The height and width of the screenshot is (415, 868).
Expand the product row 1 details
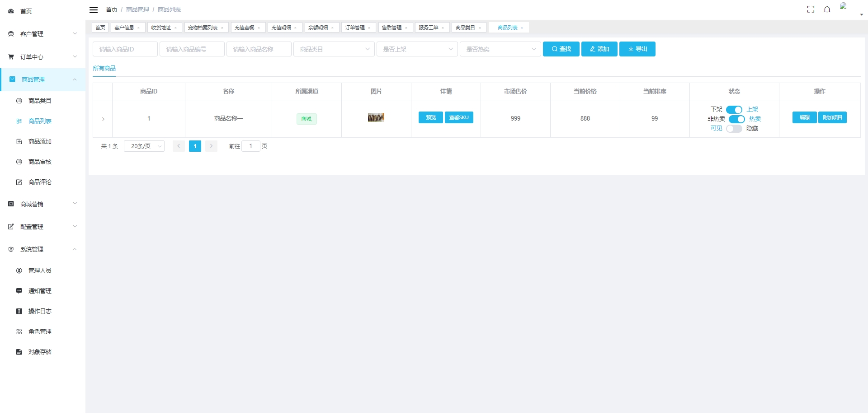point(103,119)
